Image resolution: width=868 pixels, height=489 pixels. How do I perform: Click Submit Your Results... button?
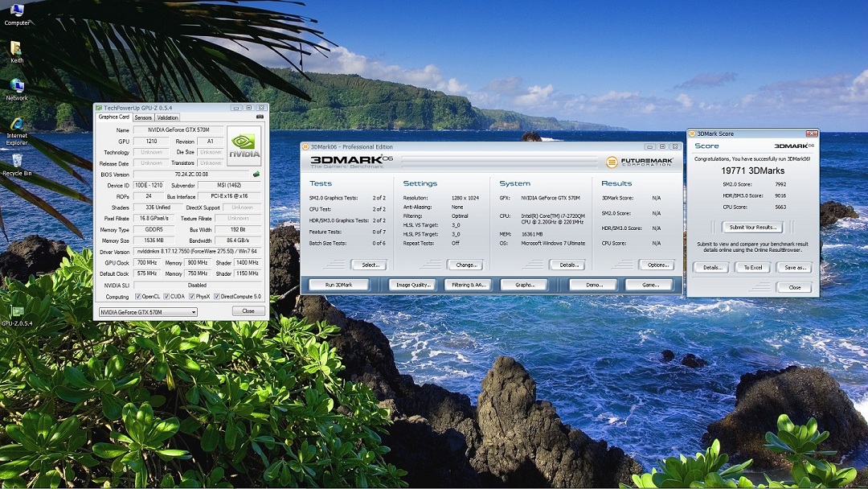[751, 227]
